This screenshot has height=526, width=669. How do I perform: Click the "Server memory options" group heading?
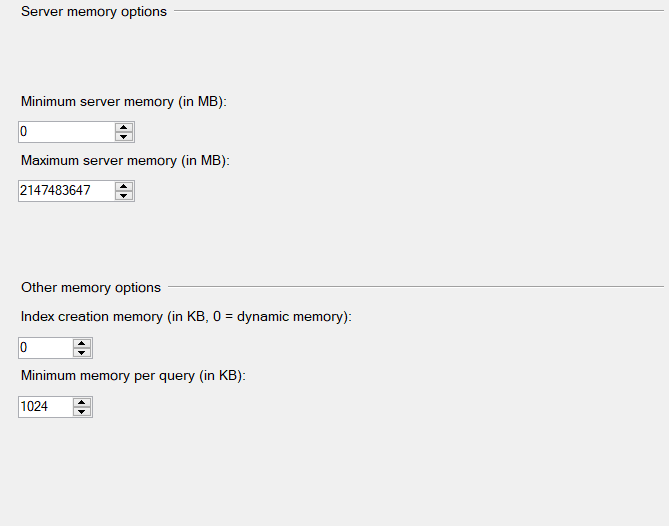[x=94, y=12]
